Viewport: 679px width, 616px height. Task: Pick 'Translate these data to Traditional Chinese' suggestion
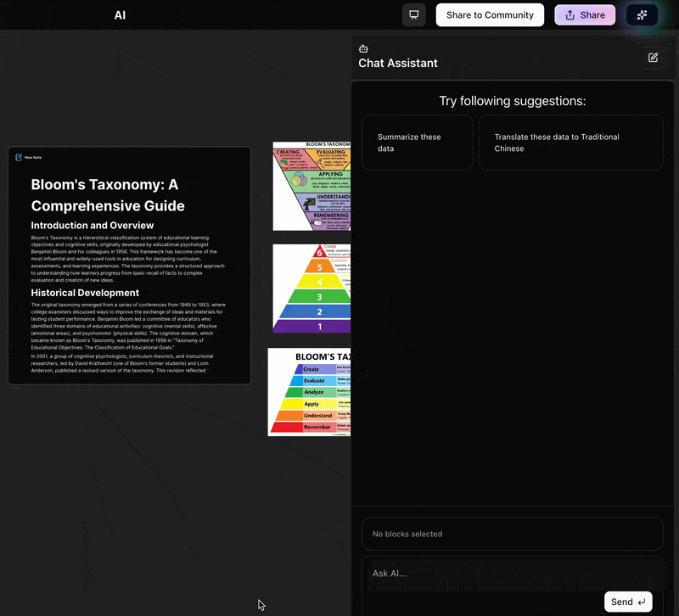pos(570,143)
